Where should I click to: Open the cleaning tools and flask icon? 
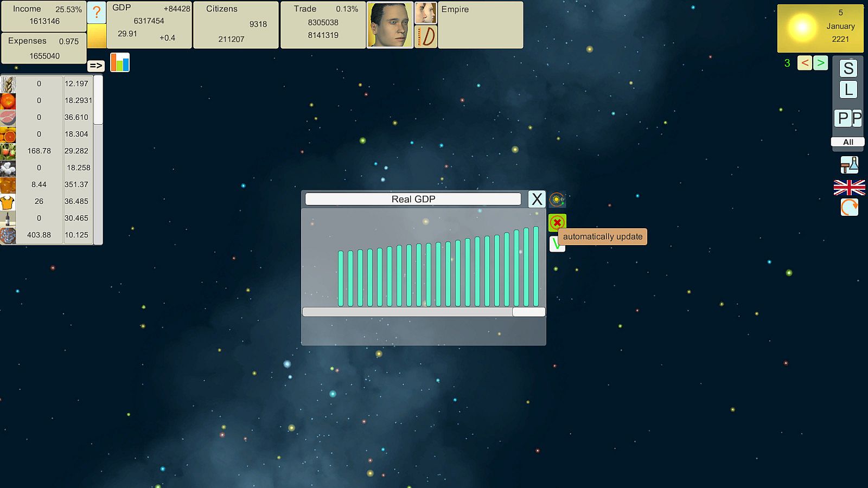[x=850, y=165]
